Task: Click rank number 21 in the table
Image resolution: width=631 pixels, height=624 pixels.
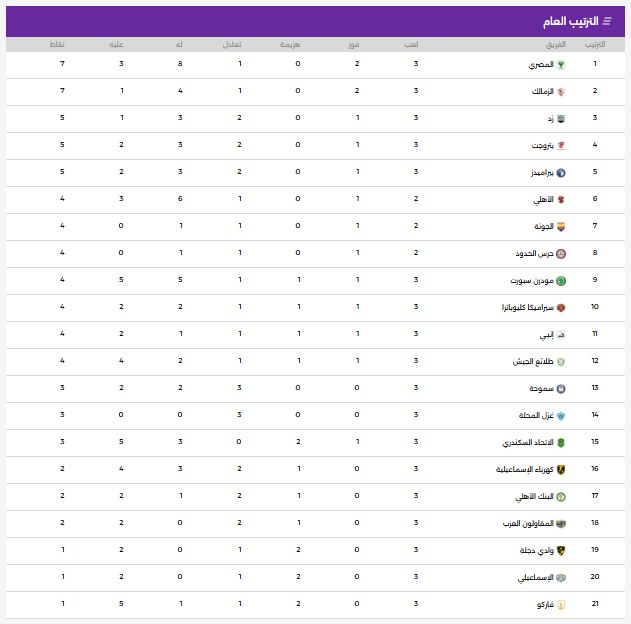Action: 595,603
